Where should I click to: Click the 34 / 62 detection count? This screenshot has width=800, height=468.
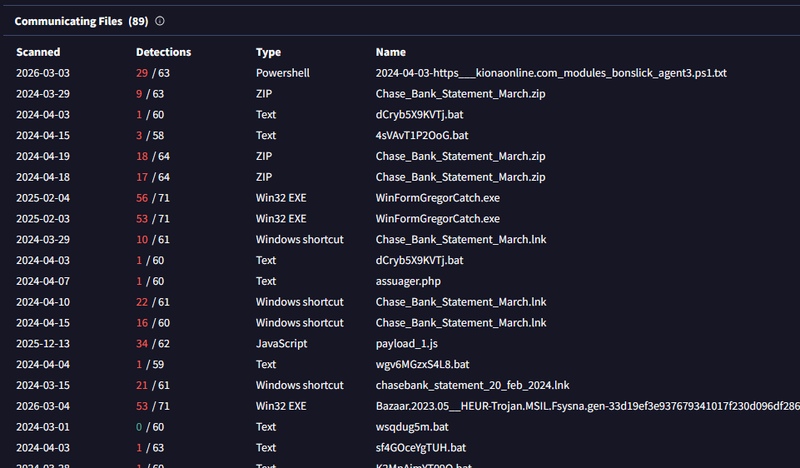153,344
